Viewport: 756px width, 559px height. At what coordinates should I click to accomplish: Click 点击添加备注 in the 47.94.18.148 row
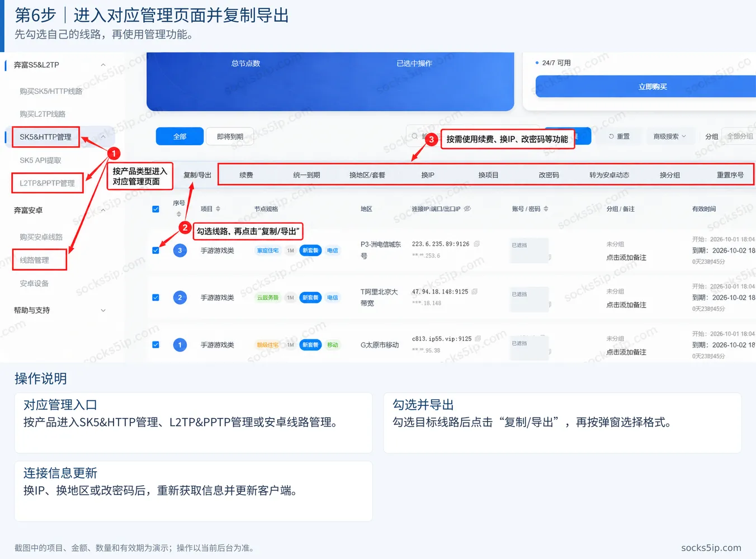[x=626, y=305]
